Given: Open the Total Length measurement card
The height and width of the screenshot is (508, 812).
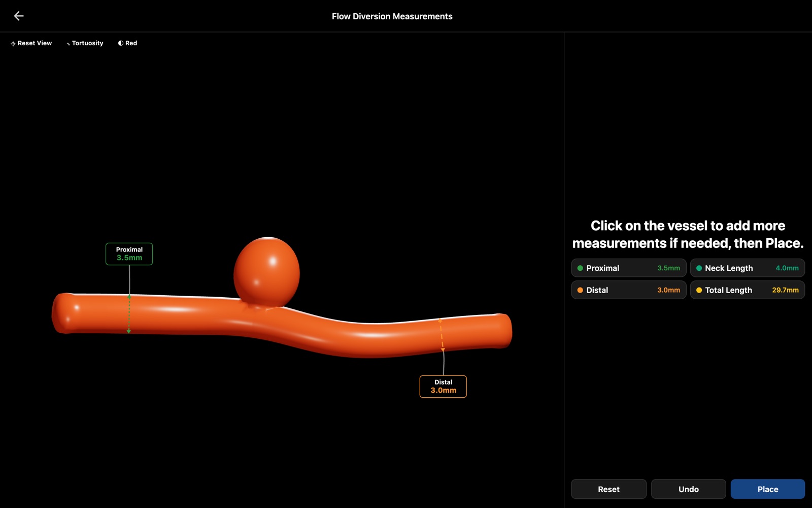Looking at the screenshot, I should coord(748,290).
